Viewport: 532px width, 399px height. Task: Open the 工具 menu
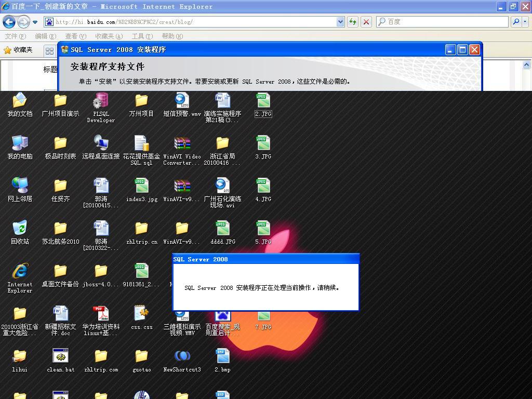point(142,36)
